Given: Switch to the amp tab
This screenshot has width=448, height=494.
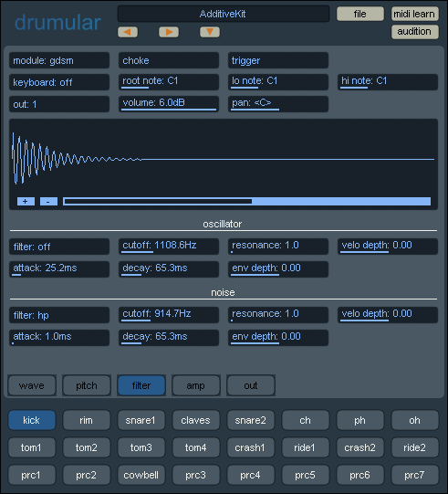Looking at the screenshot, I should coord(196,385).
